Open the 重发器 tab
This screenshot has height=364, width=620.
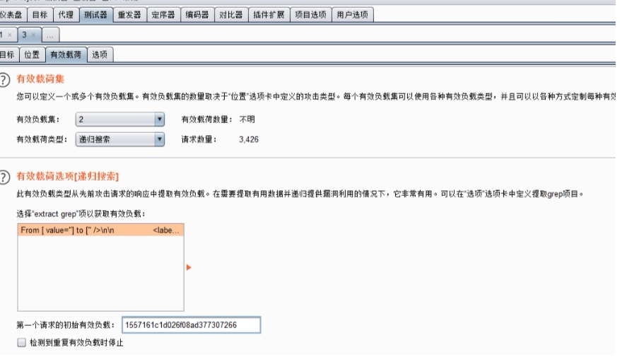[129, 15]
